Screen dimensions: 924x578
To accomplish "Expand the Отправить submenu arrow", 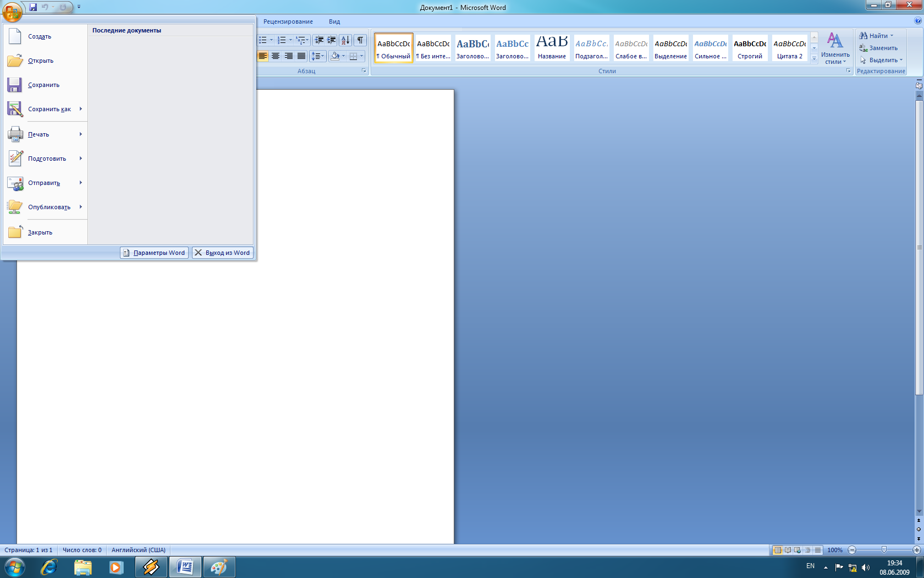I will pos(81,183).
